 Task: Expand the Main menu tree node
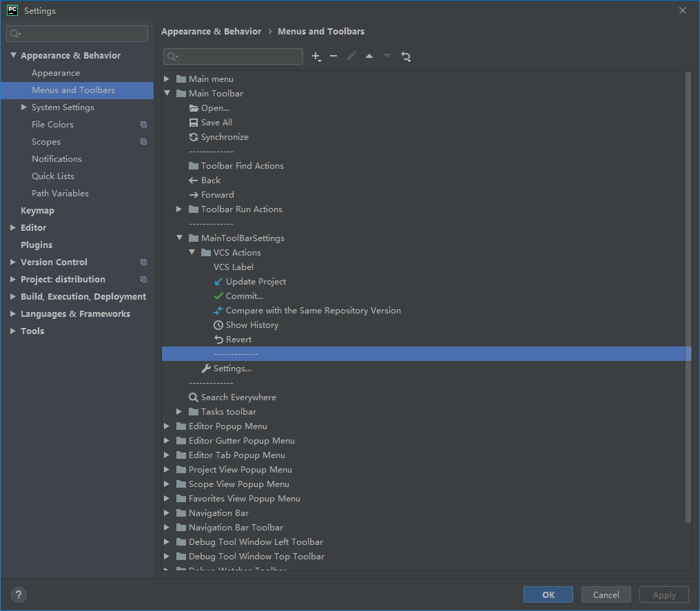click(x=167, y=79)
